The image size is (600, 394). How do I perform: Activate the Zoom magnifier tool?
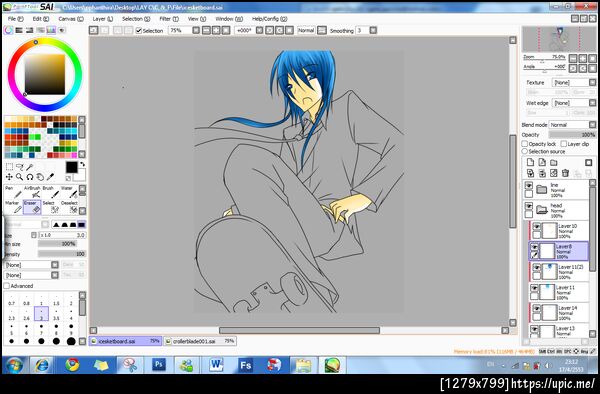click(x=20, y=177)
